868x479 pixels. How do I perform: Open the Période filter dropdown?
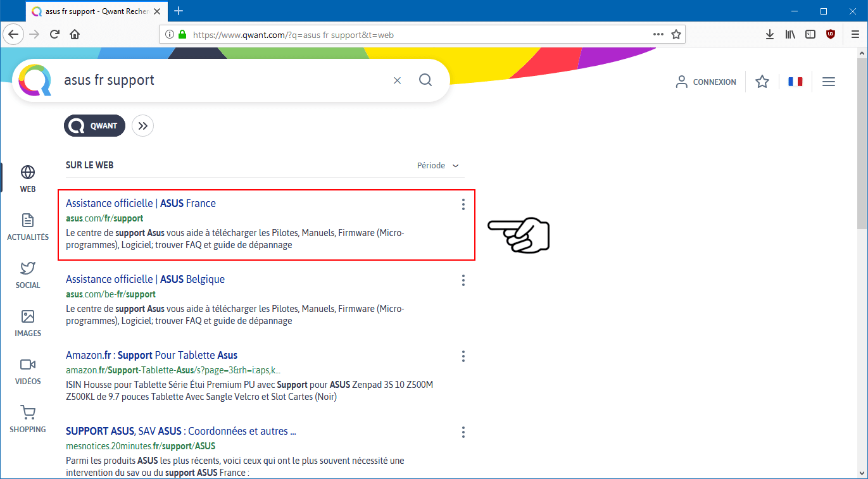click(438, 166)
